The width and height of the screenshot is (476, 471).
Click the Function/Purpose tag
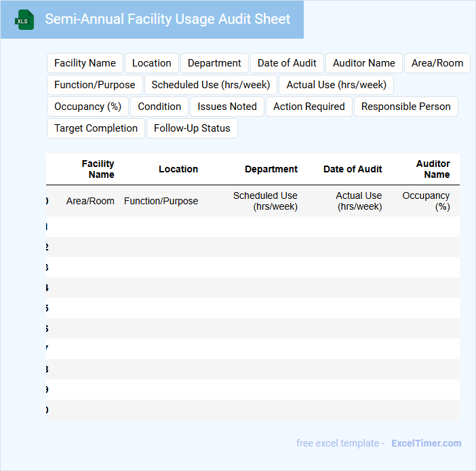pos(95,85)
